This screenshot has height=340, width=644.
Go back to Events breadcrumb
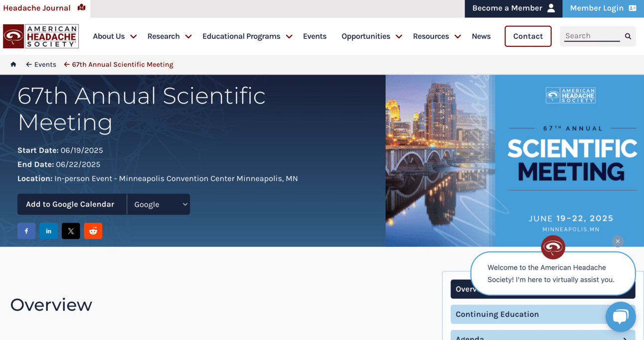[x=41, y=64]
